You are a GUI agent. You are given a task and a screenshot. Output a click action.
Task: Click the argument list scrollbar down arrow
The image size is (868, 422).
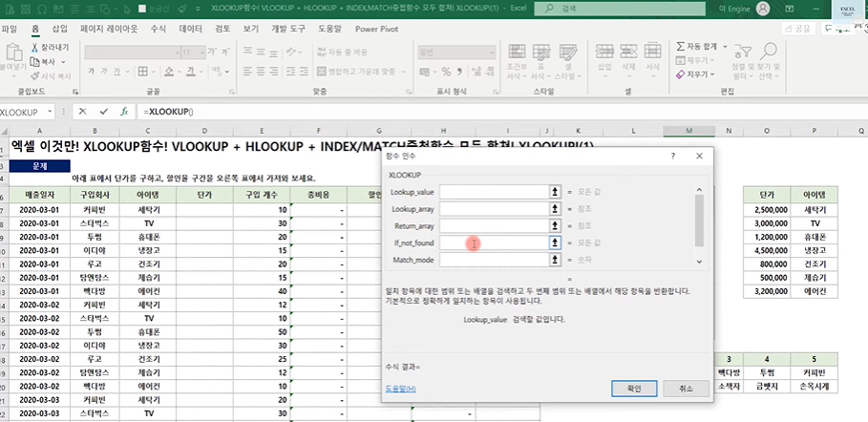pos(699,262)
